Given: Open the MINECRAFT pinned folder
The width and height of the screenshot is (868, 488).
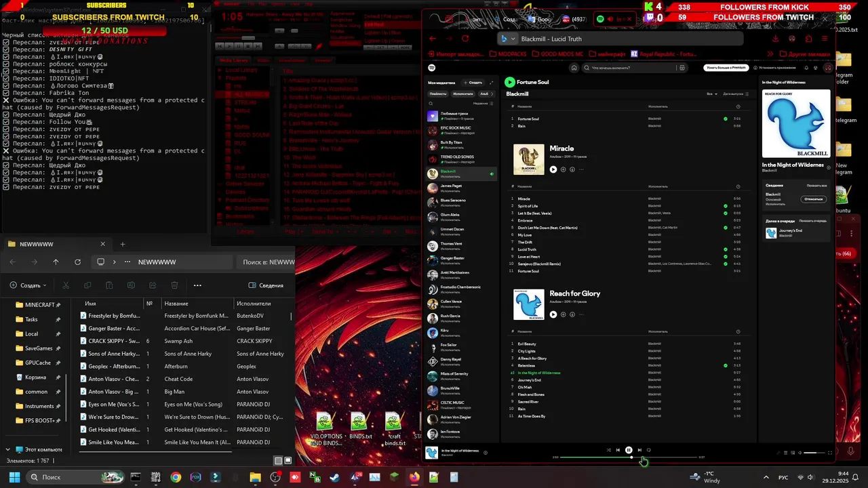Looking at the screenshot, I should [39, 305].
